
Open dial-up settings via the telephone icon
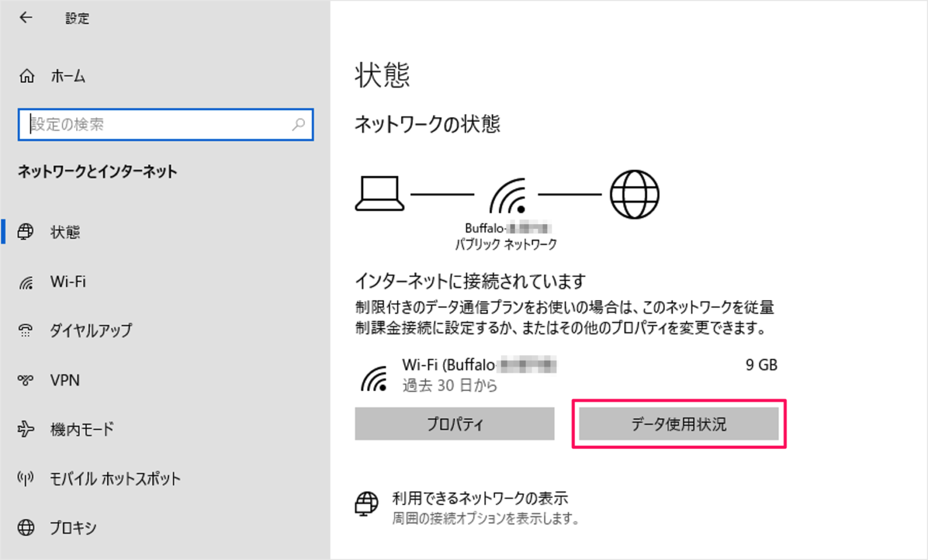25,330
